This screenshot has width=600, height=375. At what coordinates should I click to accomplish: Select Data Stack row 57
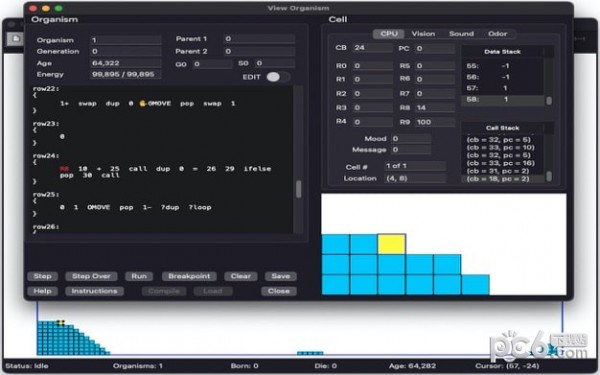pyautogui.click(x=503, y=88)
